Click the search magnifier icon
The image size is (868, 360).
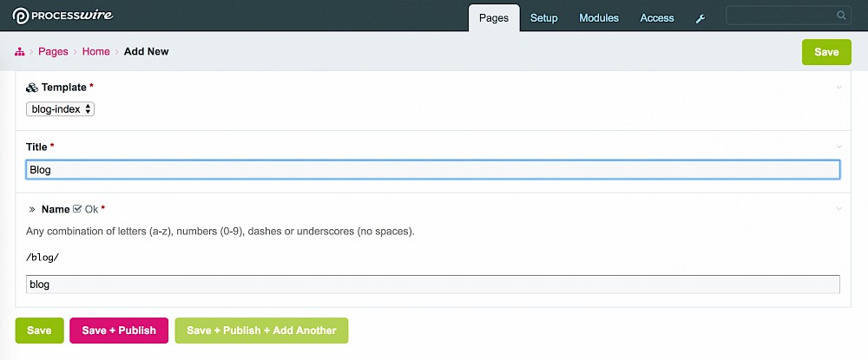click(x=841, y=15)
